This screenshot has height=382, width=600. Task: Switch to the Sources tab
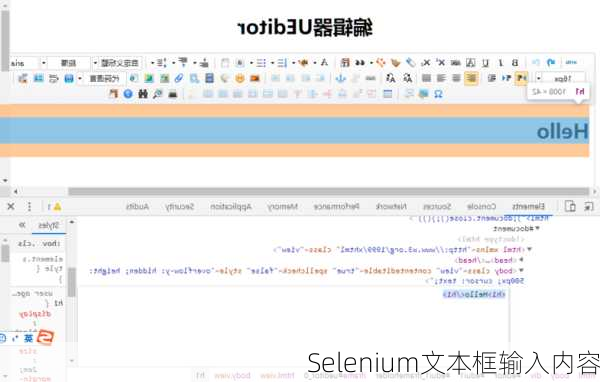tap(437, 207)
